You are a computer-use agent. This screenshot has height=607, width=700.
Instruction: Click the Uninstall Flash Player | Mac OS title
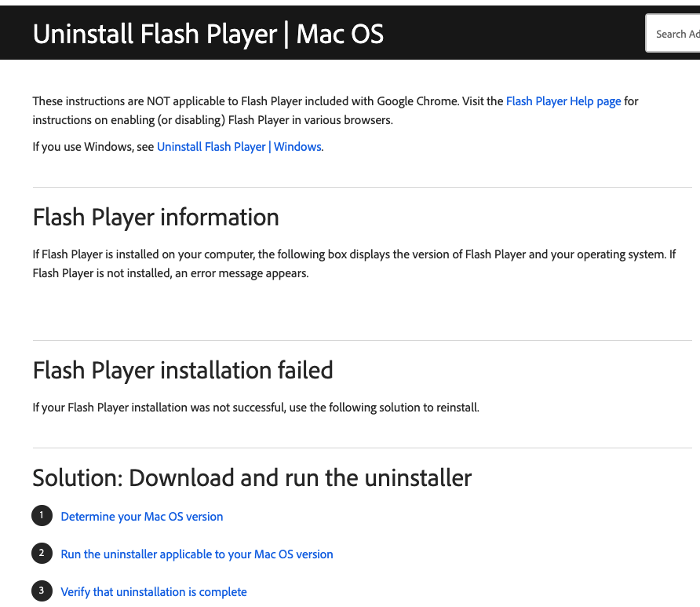(208, 34)
